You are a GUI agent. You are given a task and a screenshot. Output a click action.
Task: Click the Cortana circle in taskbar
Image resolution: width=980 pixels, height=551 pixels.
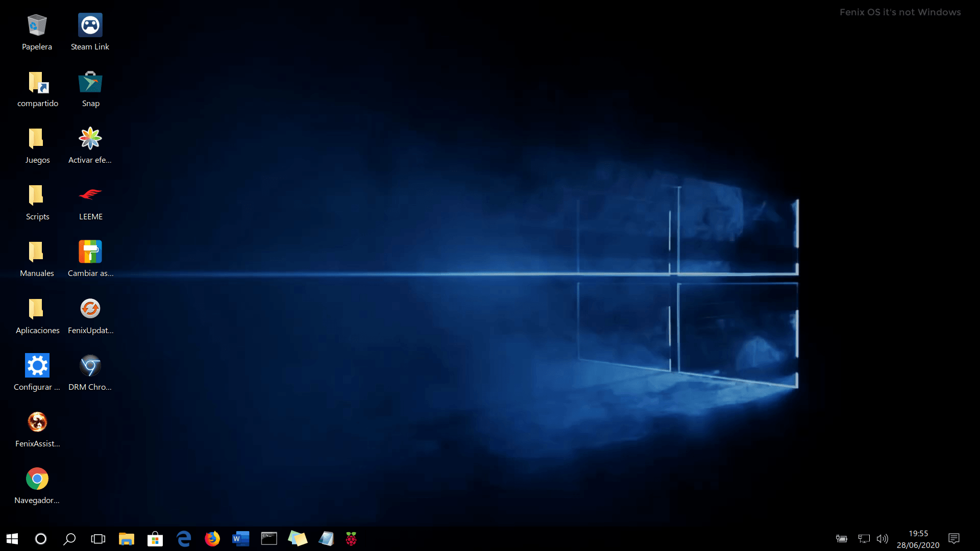[x=41, y=539]
